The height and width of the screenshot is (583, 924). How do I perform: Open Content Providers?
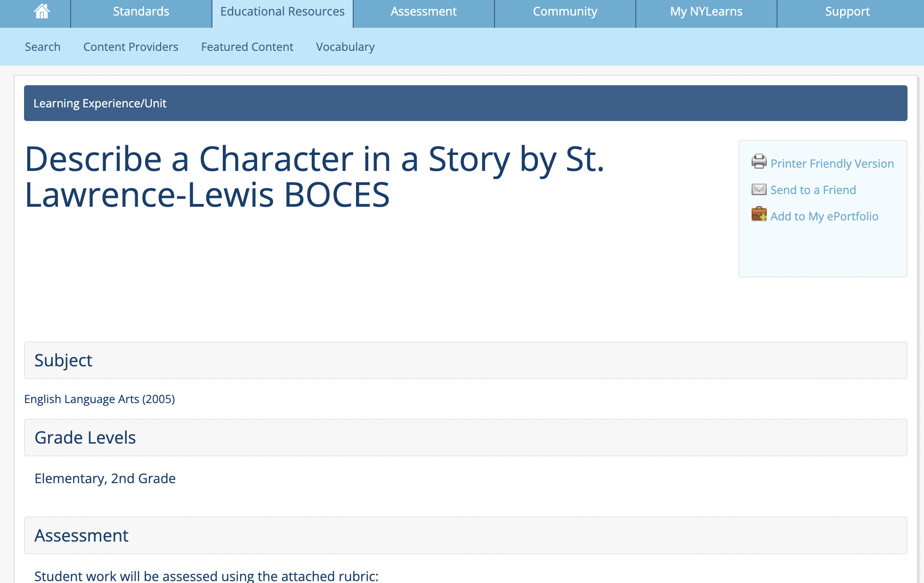pyautogui.click(x=130, y=47)
